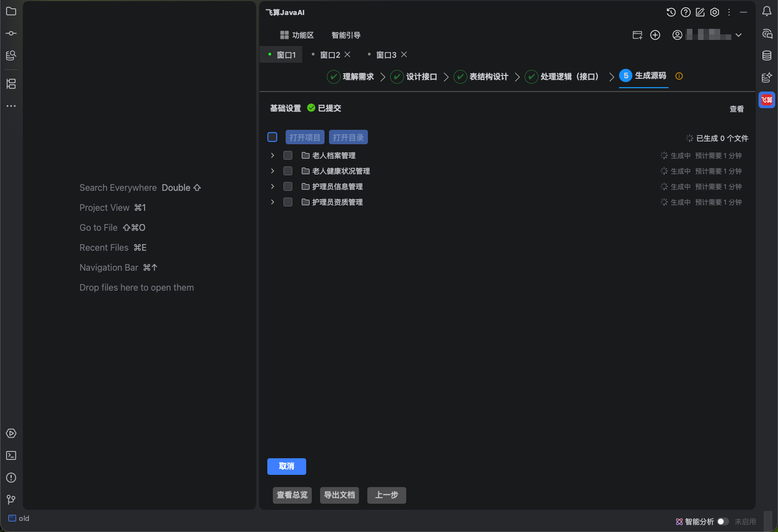Go to the 表结构设计 step
The width and height of the screenshot is (778, 532).
(x=481, y=77)
